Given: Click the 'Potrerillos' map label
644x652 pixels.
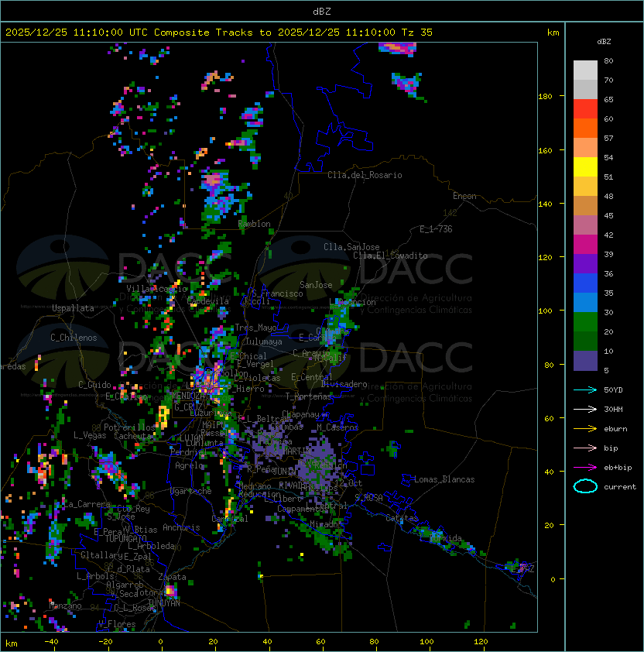Looking at the screenshot, I should (129, 427).
